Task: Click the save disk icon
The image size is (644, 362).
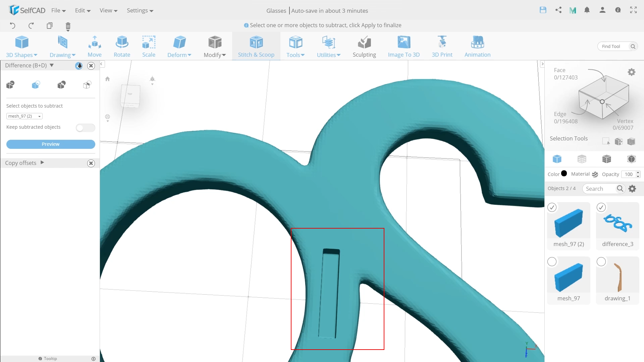Action: (x=543, y=10)
